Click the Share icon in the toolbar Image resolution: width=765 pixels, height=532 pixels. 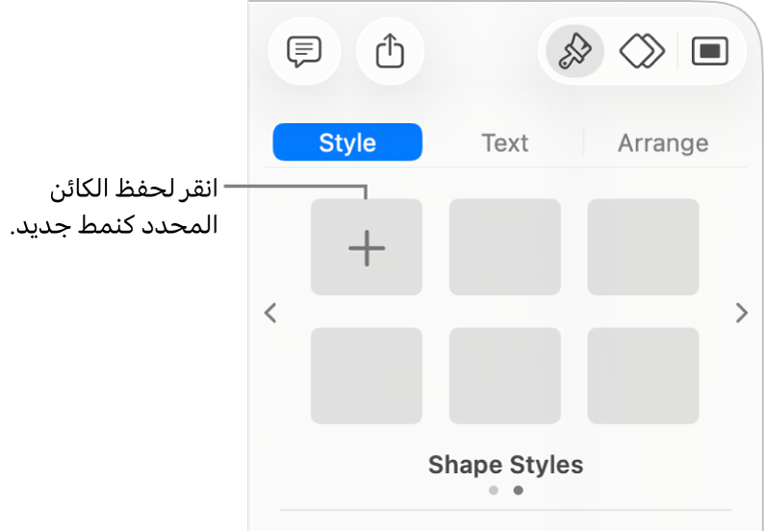[390, 51]
